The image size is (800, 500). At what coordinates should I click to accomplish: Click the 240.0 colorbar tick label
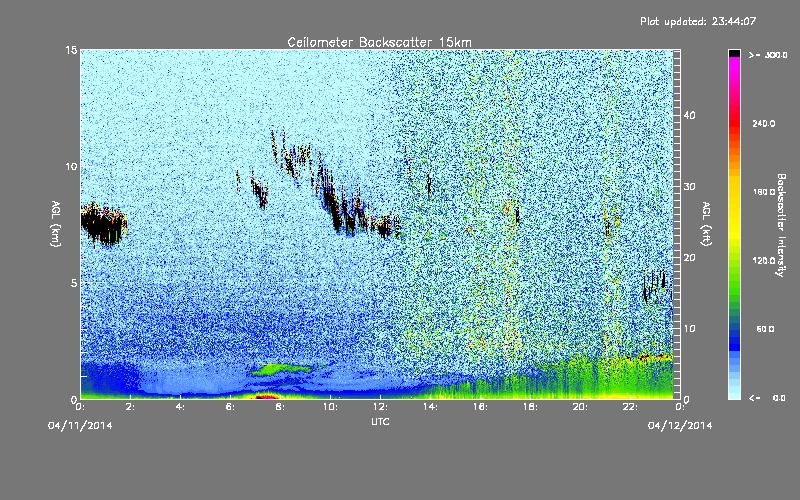(764, 123)
